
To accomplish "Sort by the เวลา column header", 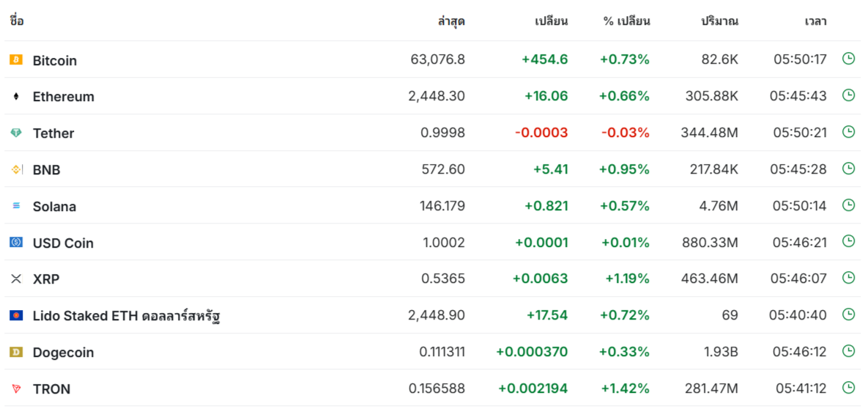I will (815, 21).
